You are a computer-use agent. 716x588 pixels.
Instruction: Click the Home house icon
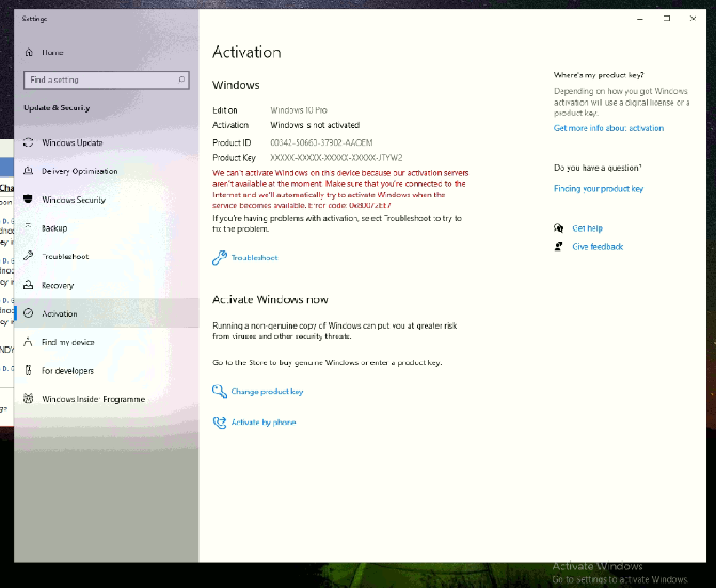28,52
